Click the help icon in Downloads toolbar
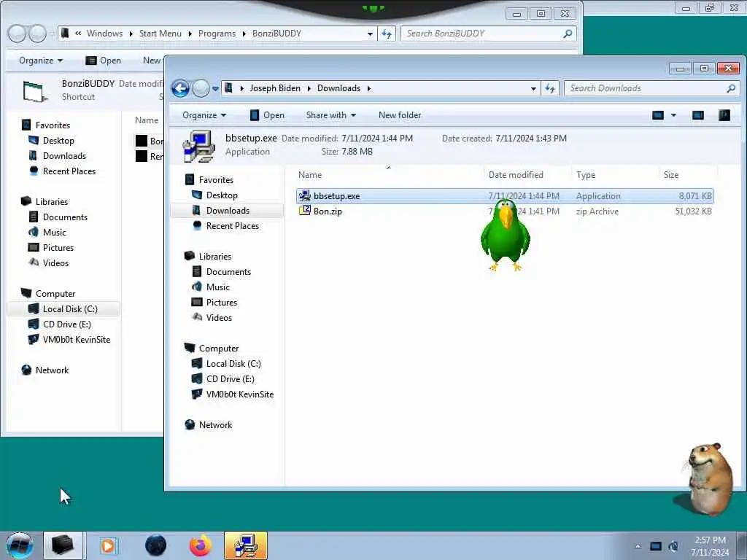The height and width of the screenshot is (560, 747). click(x=724, y=115)
